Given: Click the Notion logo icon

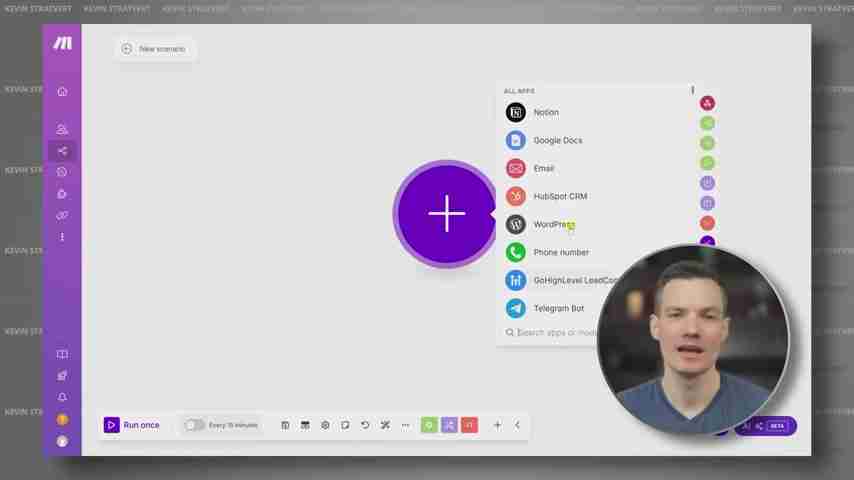Looking at the screenshot, I should coord(515,112).
